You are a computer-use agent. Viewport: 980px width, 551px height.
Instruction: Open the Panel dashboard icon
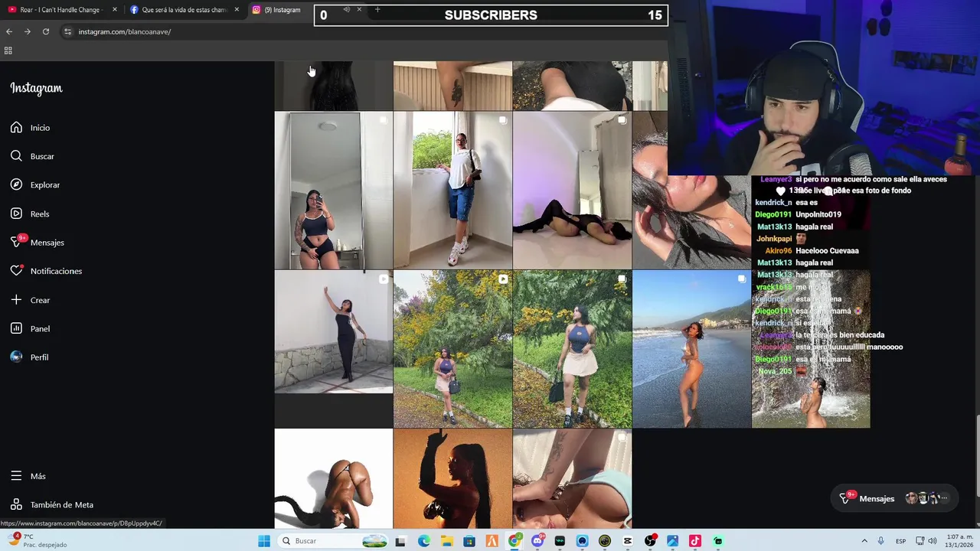coord(16,328)
